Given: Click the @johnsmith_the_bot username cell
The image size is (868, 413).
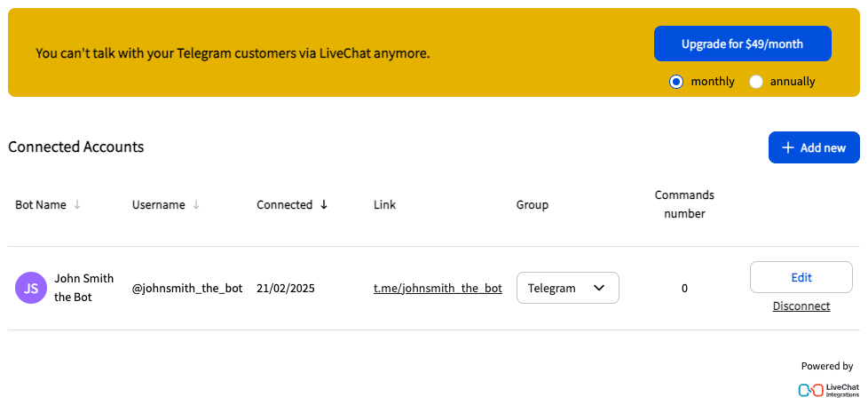Looking at the screenshot, I should click(x=187, y=289).
